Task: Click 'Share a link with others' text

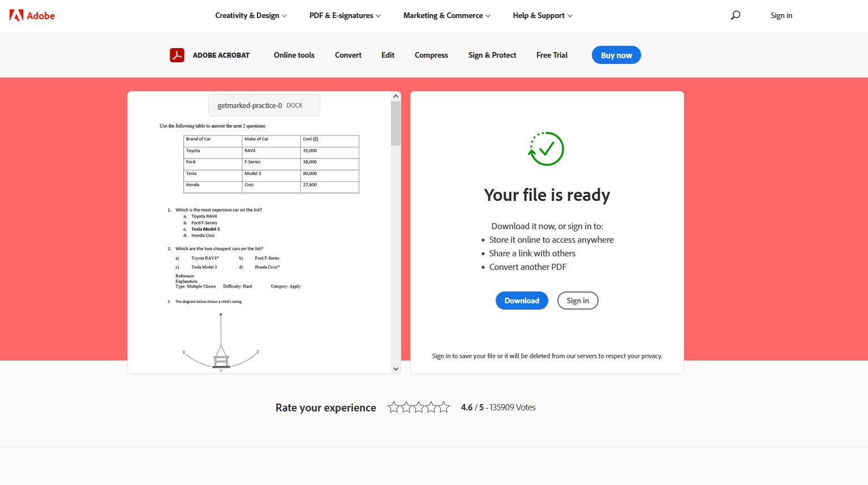Action: 532,253
